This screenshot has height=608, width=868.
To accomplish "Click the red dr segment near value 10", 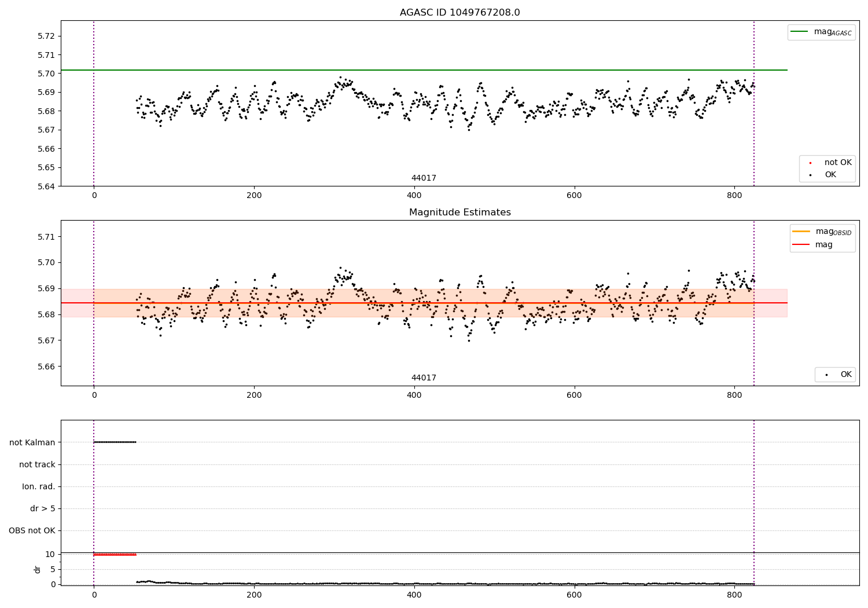I will tap(115, 554).
